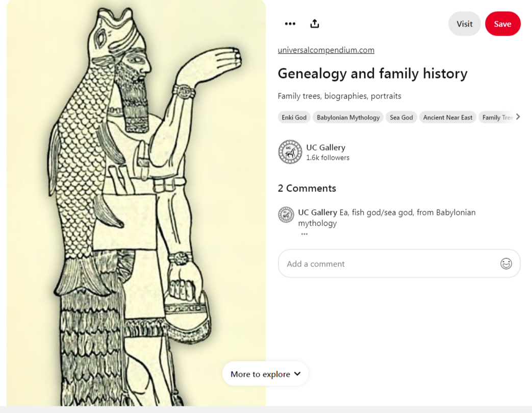Click UC Gallery name in the comment

click(317, 212)
